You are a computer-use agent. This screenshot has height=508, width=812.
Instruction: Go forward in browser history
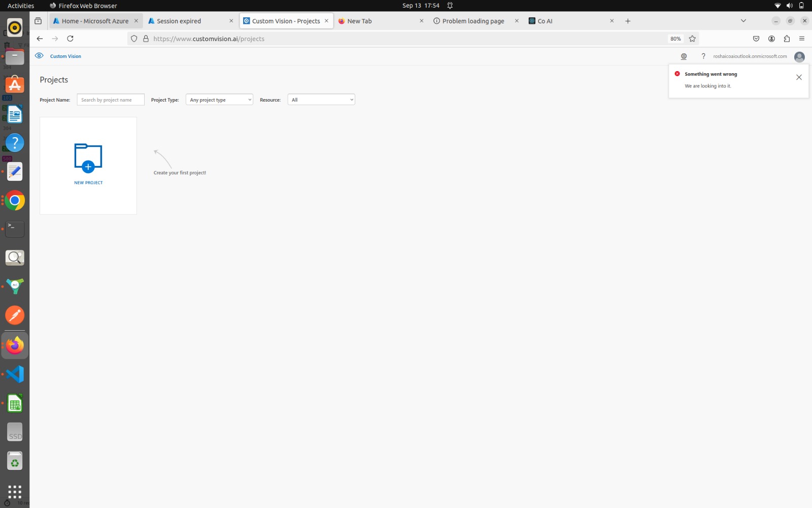coord(55,39)
